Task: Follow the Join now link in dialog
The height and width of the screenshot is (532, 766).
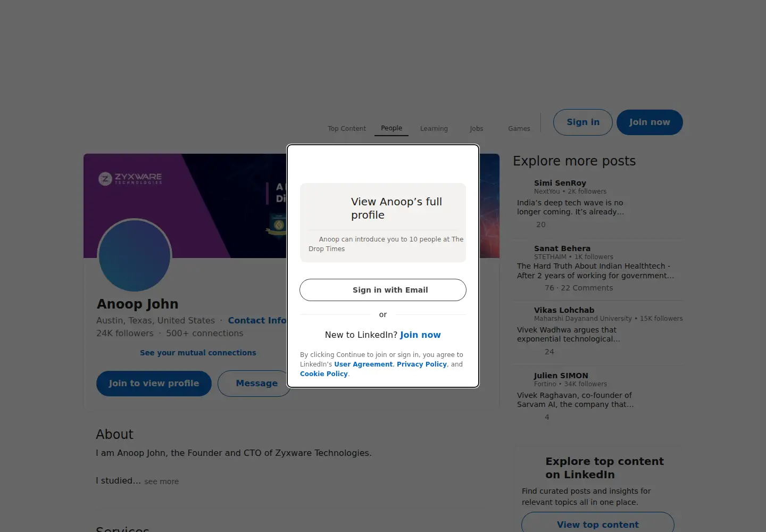Action: tap(420, 335)
